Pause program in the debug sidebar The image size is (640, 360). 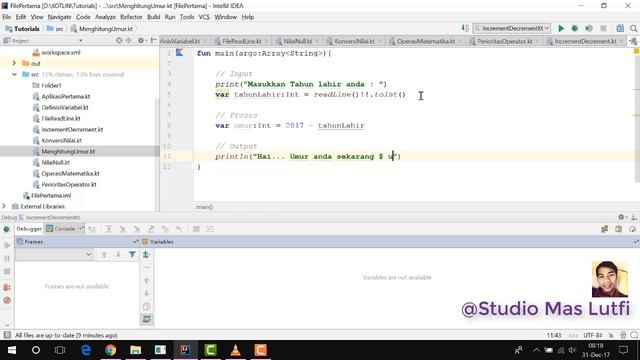7,258
